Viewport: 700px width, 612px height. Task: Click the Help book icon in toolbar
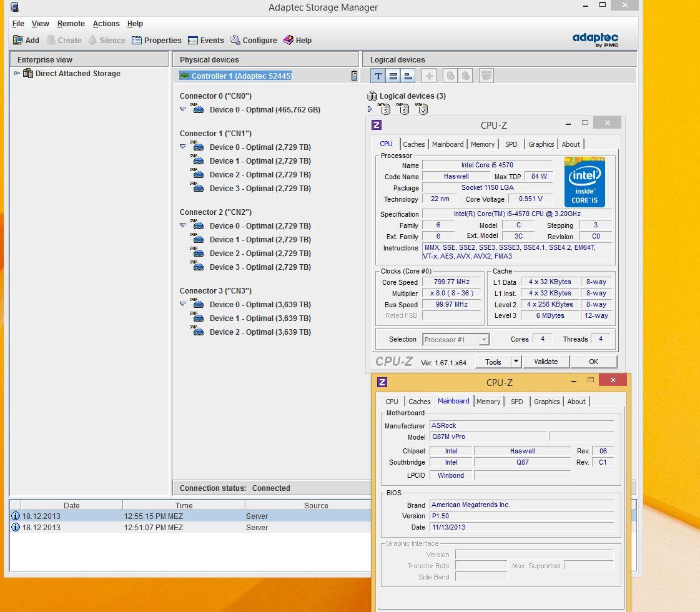coord(288,40)
